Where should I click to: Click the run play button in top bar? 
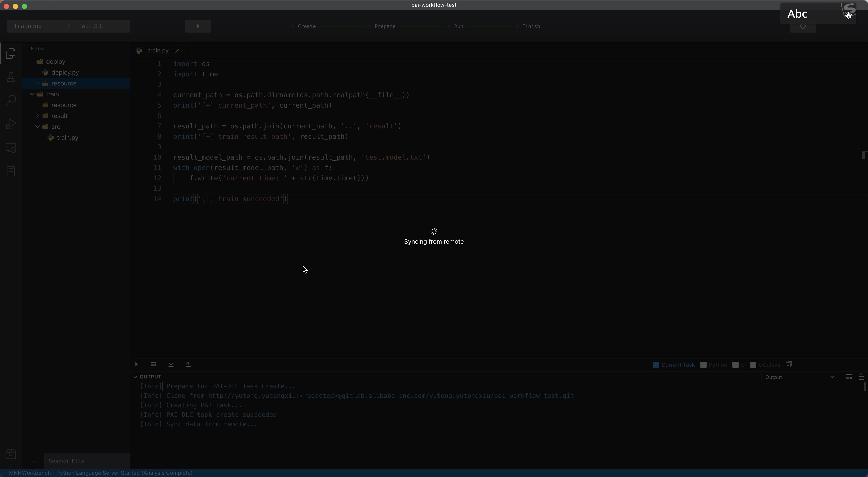pyautogui.click(x=198, y=26)
